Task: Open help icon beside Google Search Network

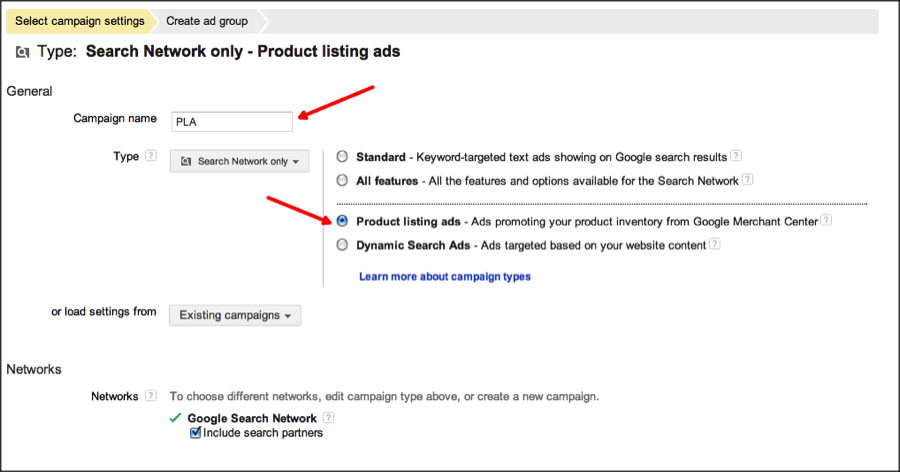Action: [329, 418]
